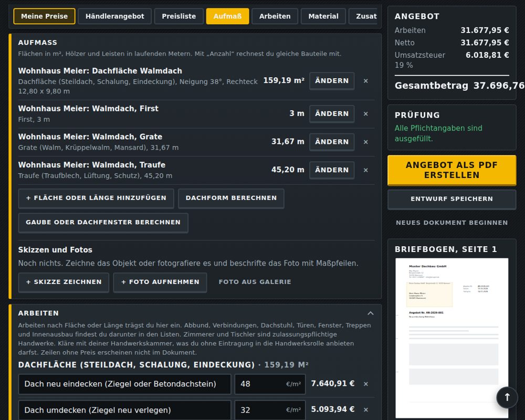Switch to the Händlerangebot tab

115,16
